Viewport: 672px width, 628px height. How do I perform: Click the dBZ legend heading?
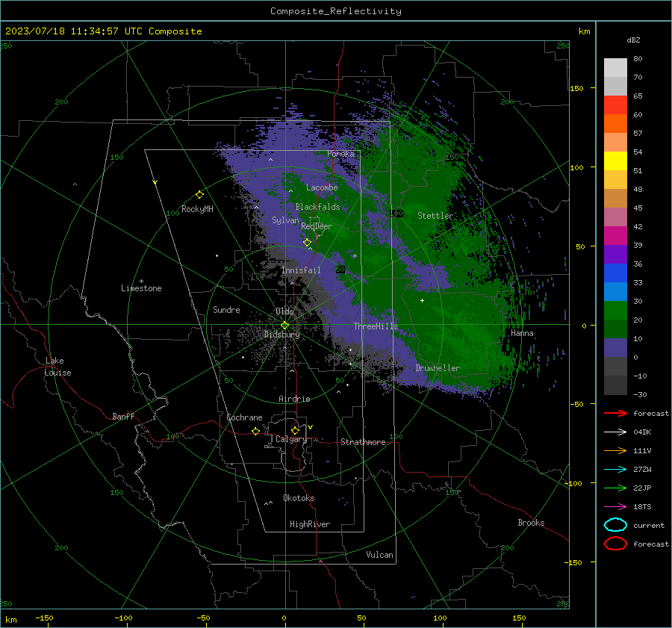click(x=633, y=40)
